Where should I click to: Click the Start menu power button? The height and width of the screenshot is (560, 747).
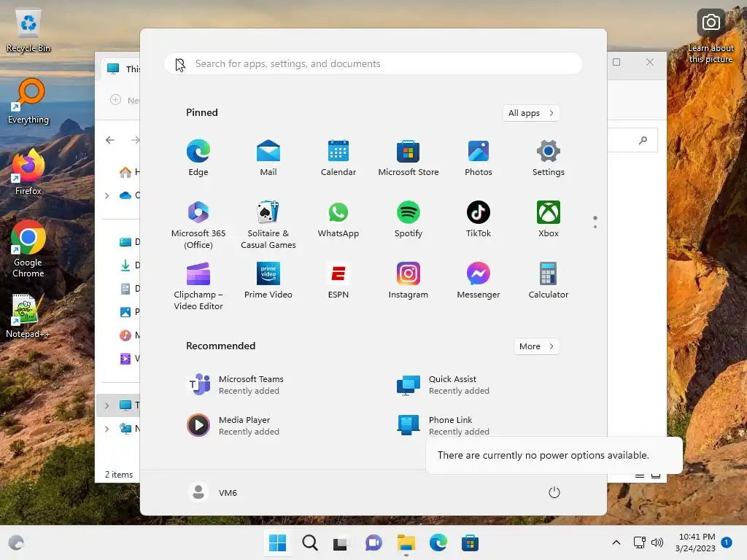(554, 492)
